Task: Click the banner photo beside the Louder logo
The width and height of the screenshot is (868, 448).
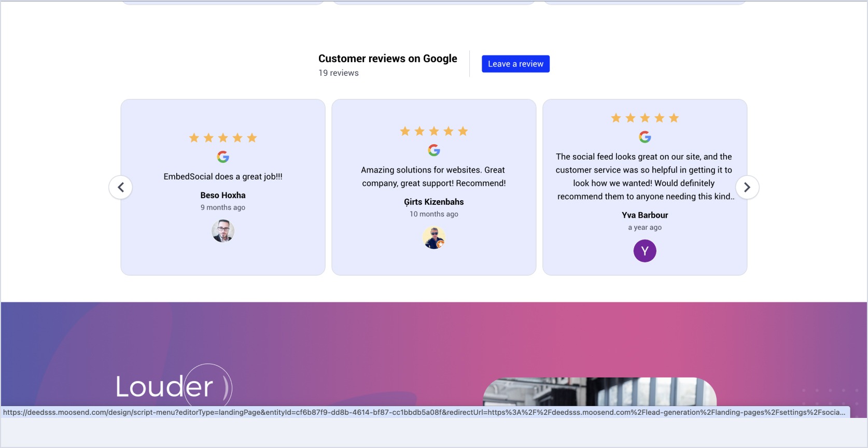Action: [600, 391]
